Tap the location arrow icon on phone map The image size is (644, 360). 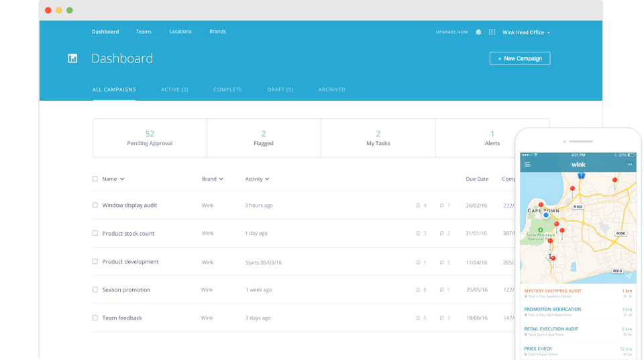point(629,276)
